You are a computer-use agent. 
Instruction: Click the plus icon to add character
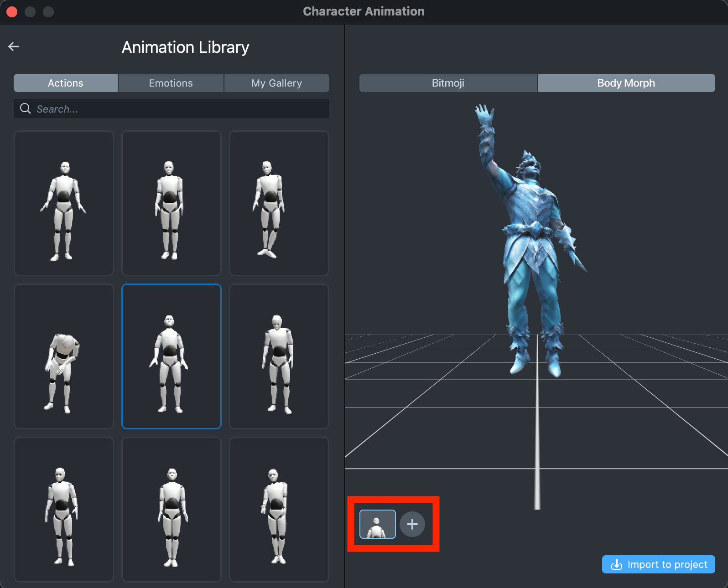coord(412,524)
